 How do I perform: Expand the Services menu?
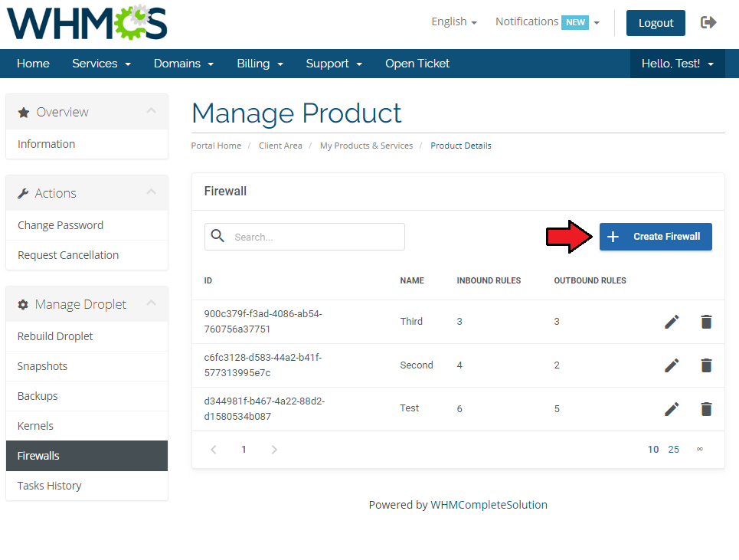[101, 64]
